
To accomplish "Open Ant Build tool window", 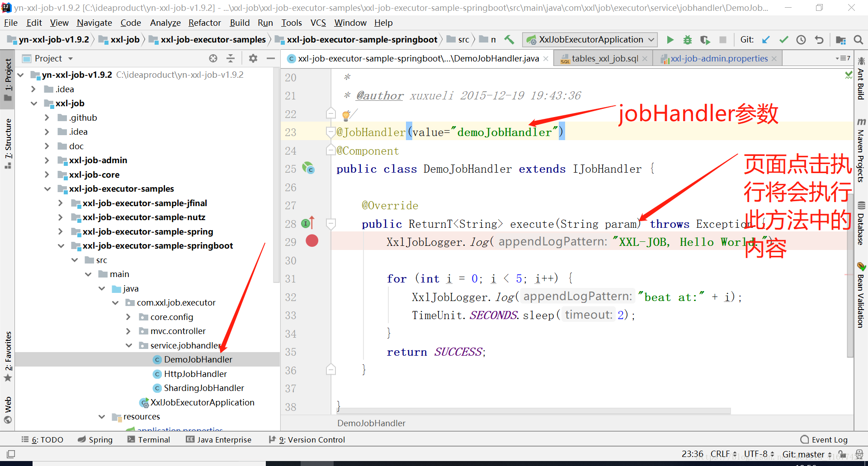I will [861, 79].
